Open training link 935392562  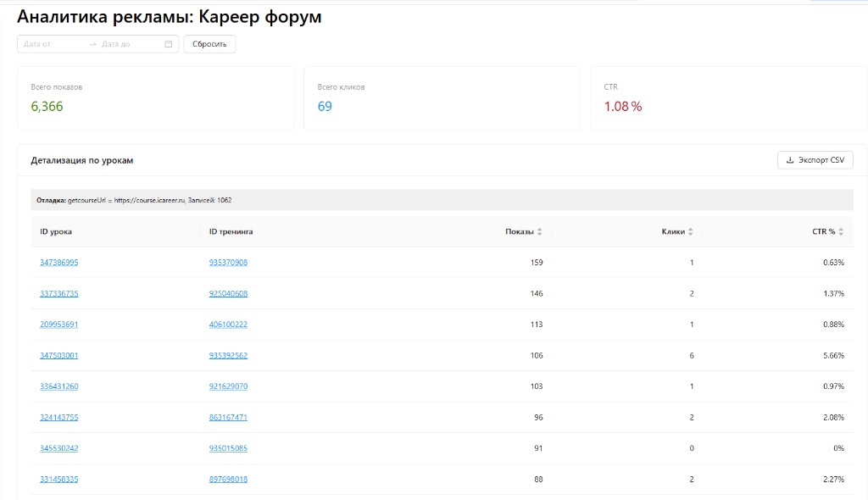228,355
